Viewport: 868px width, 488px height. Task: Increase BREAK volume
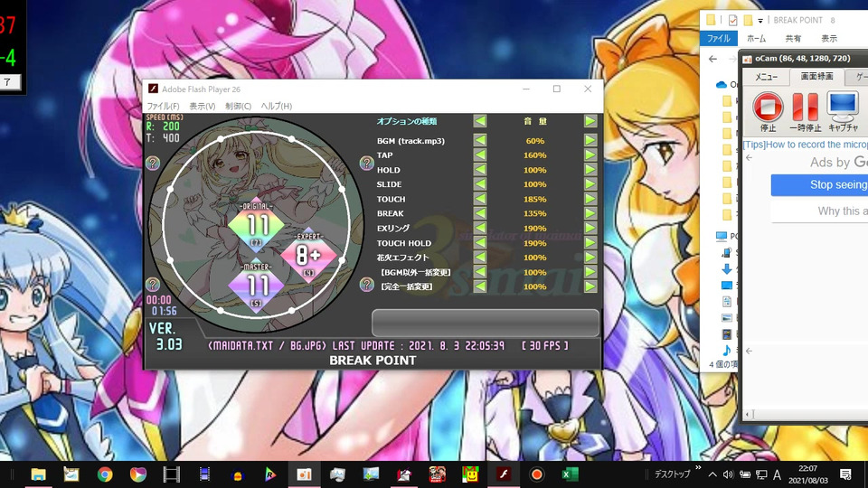point(590,213)
